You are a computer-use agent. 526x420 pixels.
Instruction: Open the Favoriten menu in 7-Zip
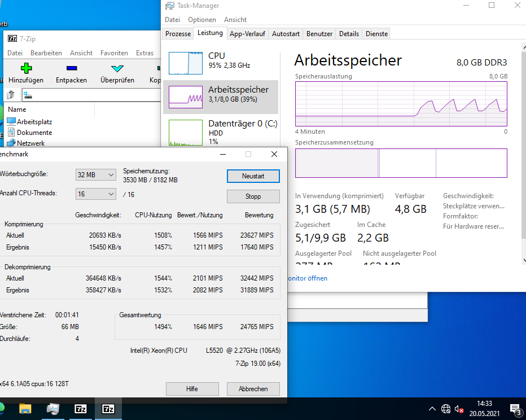114,53
